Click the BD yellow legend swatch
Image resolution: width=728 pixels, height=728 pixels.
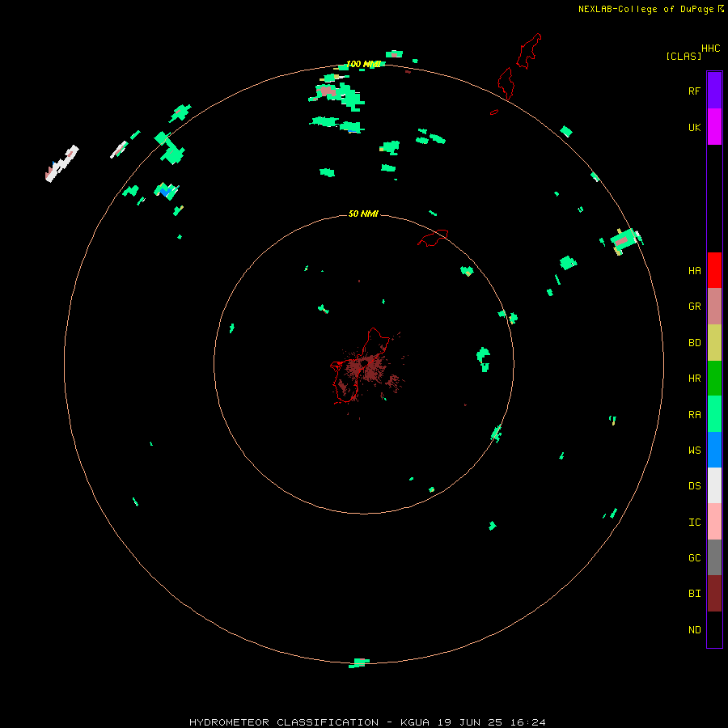pyautogui.click(x=714, y=343)
